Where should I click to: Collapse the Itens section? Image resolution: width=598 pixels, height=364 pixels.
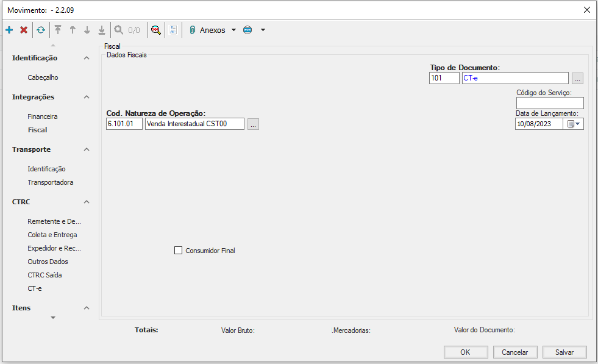(x=87, y=308)
